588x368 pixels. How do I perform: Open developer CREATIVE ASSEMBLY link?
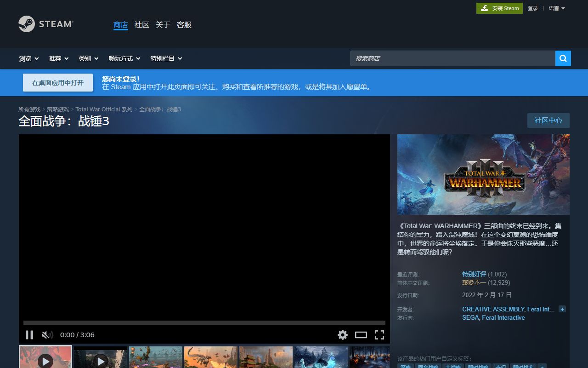pos(493,309)
